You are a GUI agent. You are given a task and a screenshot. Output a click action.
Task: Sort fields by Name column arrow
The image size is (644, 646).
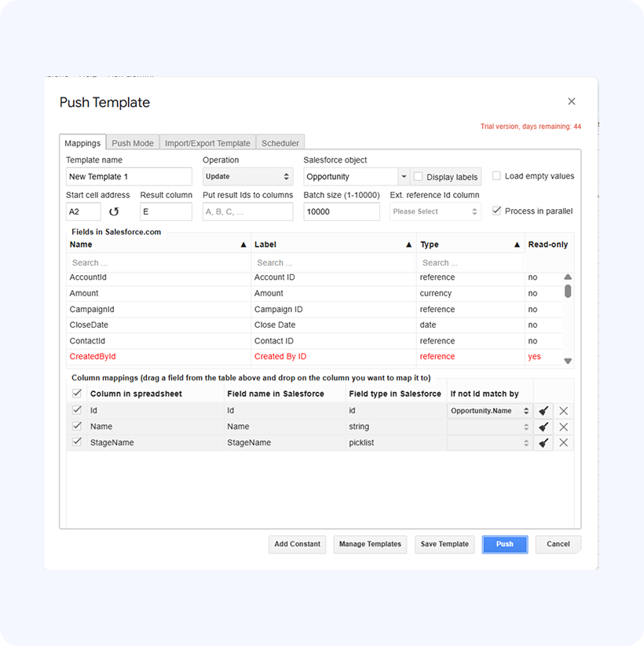point(243,245)
